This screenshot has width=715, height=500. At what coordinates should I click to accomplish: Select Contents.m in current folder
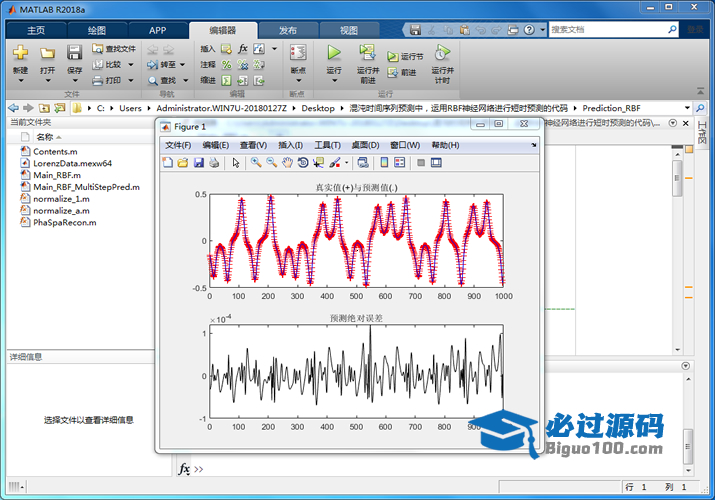coord(55,151)
